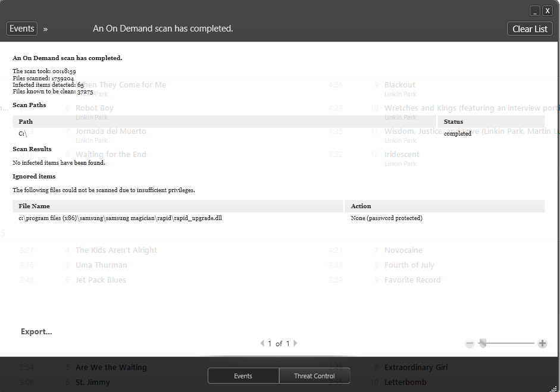This screenshot has height=392, width=560.
Task: Switch to the Events tab at bottom
Action: pyautogui.click(x=243, y=376)
